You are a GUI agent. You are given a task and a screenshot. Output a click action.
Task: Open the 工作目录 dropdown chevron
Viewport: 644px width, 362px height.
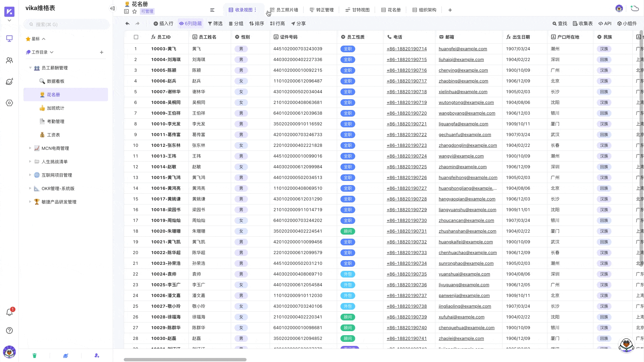(52, 52)
